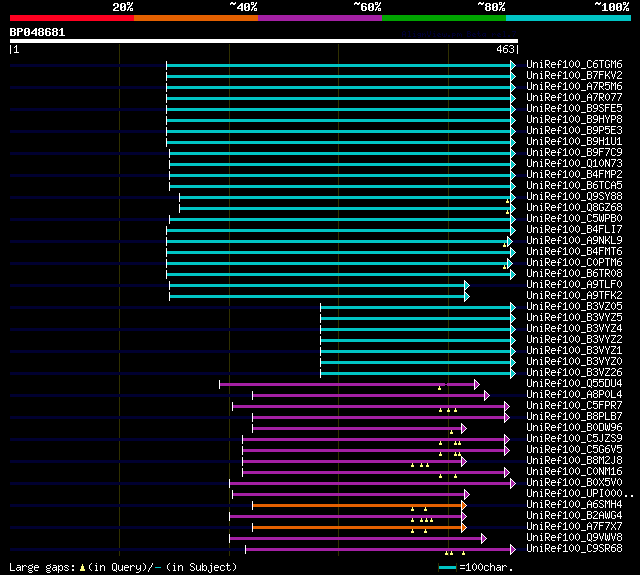640x575 pixels.
Task: Click the UniRef100_B8M2J8 label
Action: [574, 461]
